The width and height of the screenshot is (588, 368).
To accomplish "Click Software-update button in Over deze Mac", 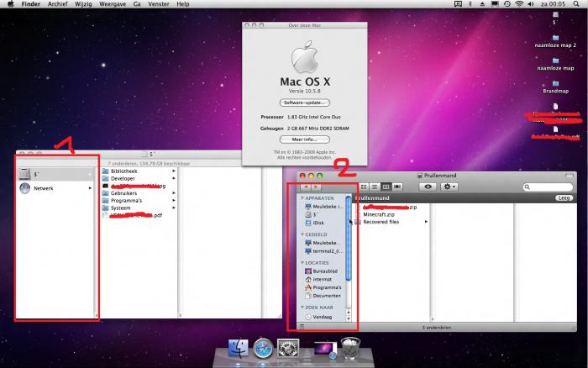I will (304, 103).
